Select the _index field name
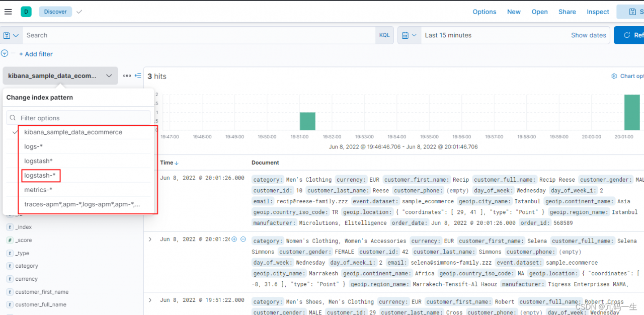 pos(24,227)
